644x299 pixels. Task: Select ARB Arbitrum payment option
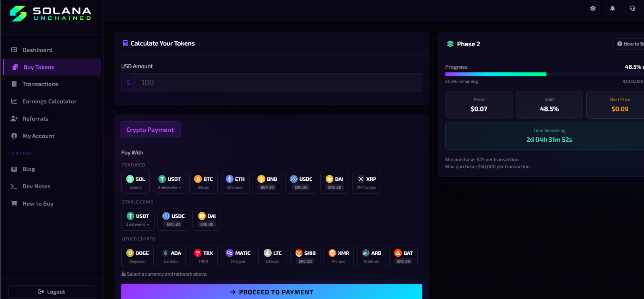(x=372, y=257)
